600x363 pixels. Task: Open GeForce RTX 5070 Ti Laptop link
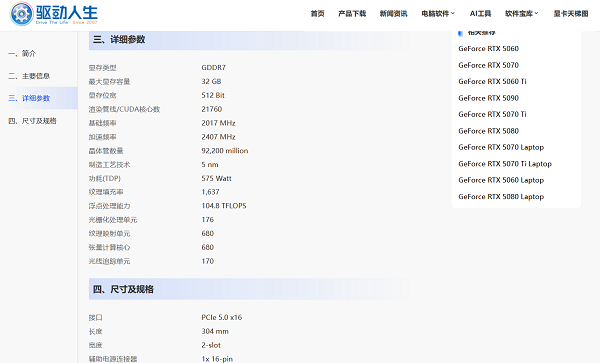[505, 164]
